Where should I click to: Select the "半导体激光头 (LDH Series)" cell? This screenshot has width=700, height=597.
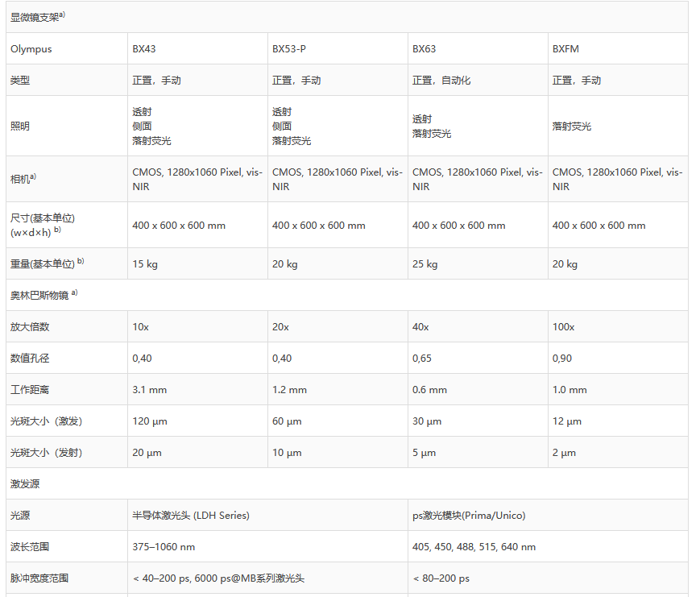tap(191, 516)
